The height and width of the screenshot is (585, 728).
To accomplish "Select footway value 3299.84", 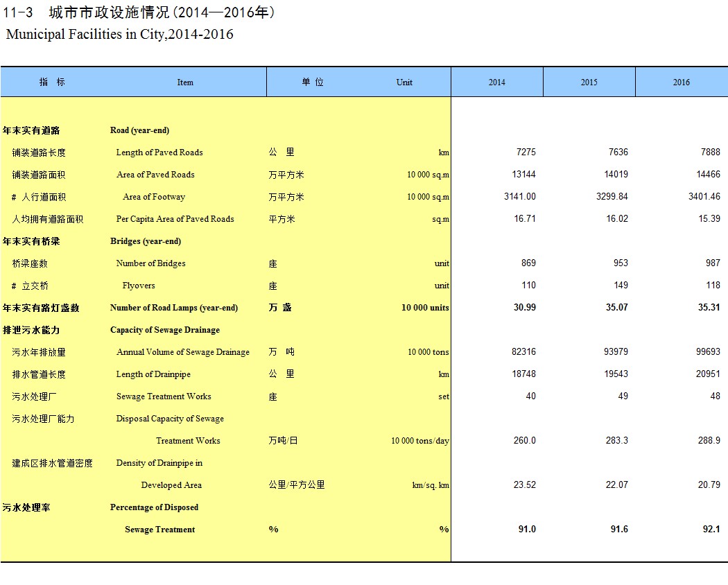I will 612,196.
